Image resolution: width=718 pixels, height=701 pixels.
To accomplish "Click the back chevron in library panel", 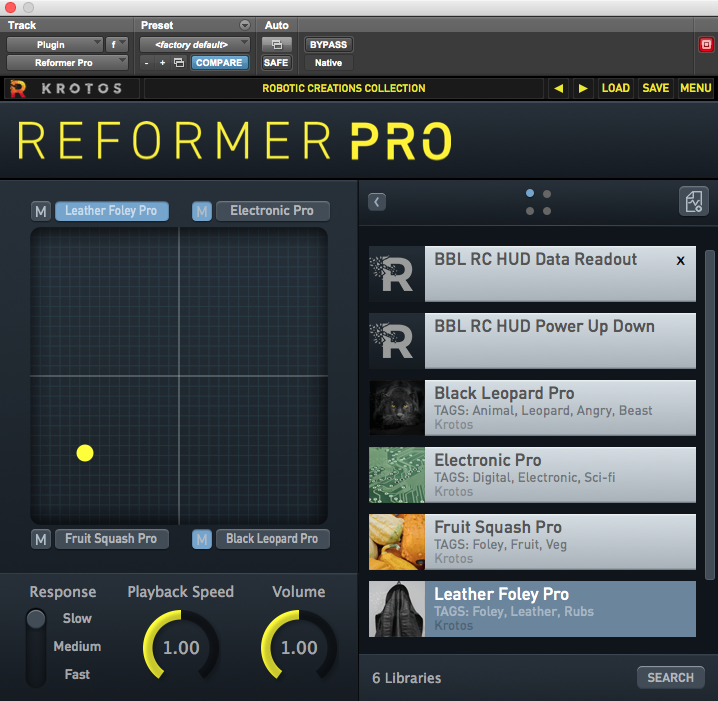I will 377,202.
